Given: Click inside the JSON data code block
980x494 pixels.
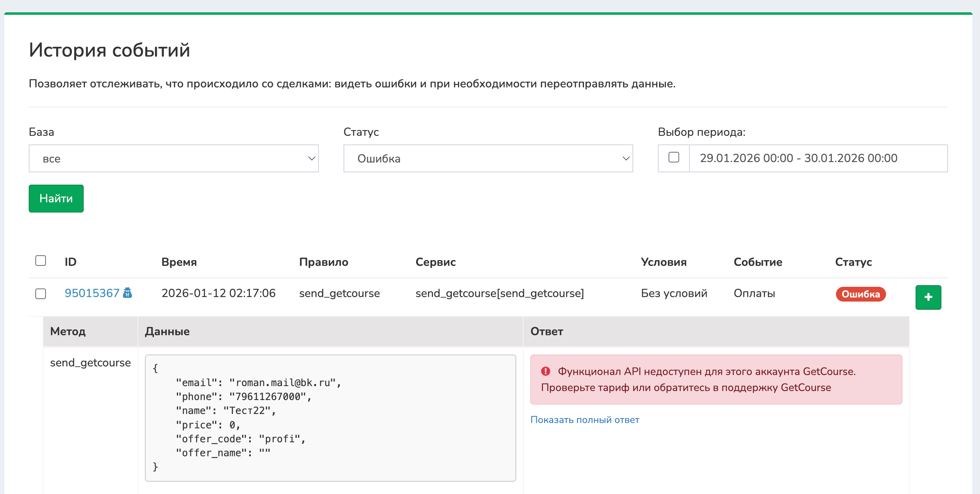Looking at the screenshot, I should click(330, 418).
